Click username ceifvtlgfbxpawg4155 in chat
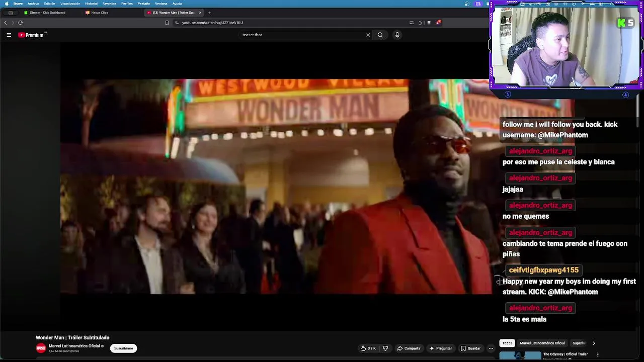Screen dimensions: 644x362 pyautogui.click(x=543, y=270)
